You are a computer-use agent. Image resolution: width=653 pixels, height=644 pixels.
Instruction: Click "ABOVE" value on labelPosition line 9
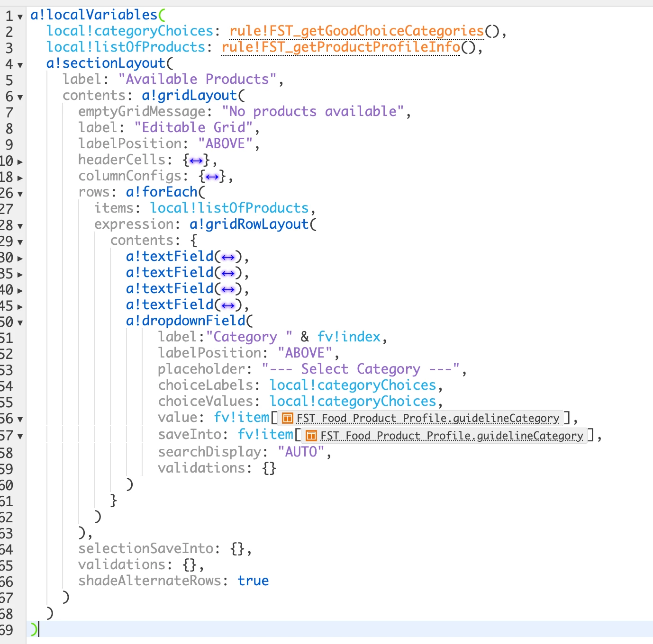pos(226,144)
